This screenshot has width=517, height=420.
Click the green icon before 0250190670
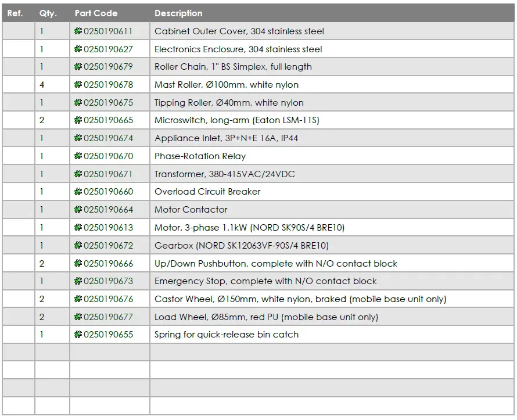pos(78,156)
